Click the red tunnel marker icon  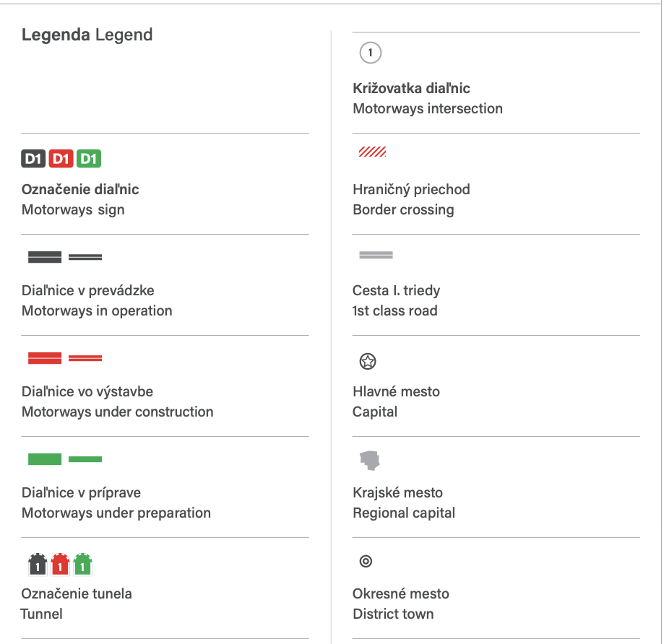[x=60, y=564]
